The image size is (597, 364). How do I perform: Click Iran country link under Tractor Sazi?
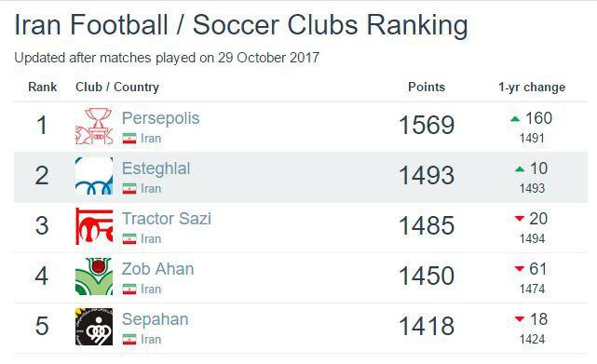click(151, 239)
